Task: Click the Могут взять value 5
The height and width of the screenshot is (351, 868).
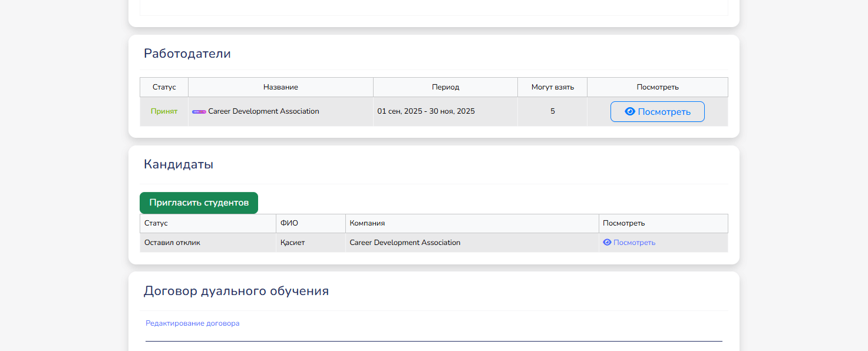Action: click(x=552, y=111)
